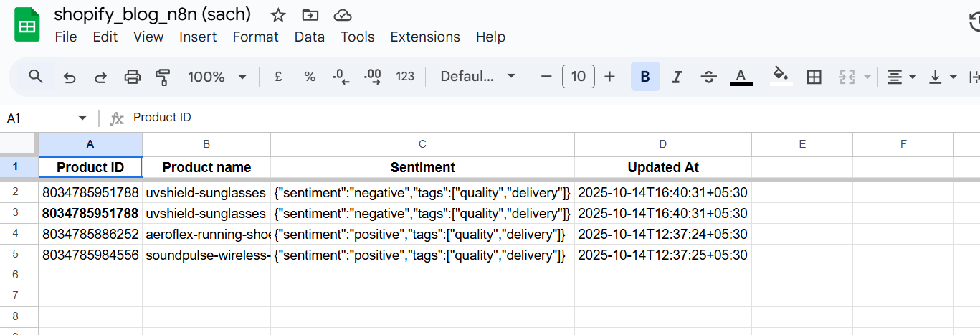The image size is (980, 335).
Task: Open the Extensions menu
Action: click(425, 37)
